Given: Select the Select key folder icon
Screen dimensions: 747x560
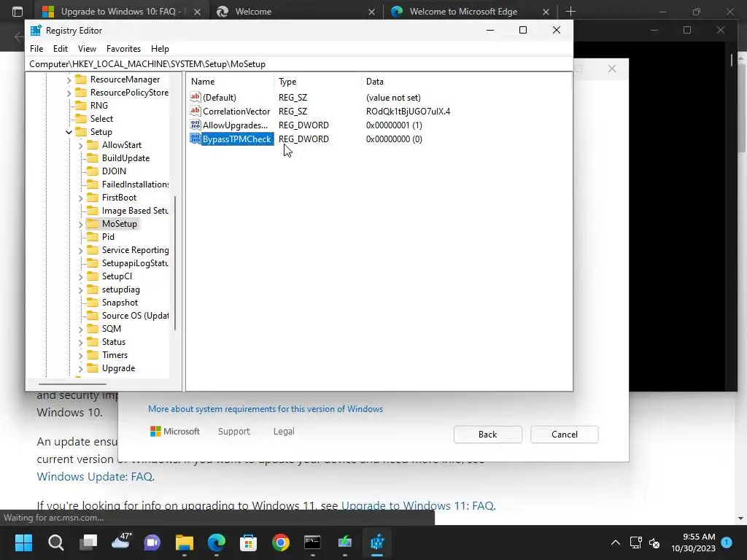Looking at the screenshot, I should [82, 119].
